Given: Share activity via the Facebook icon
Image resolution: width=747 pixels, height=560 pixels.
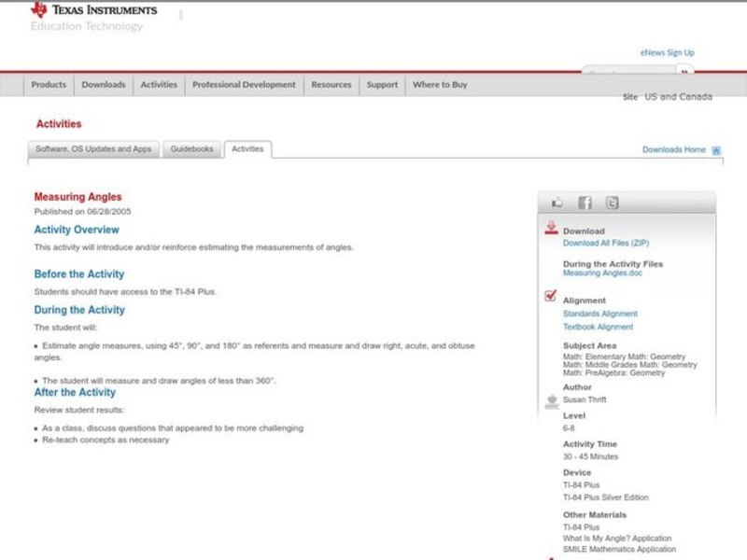Looking at the screenshot, I should click(x=585, y=203).
